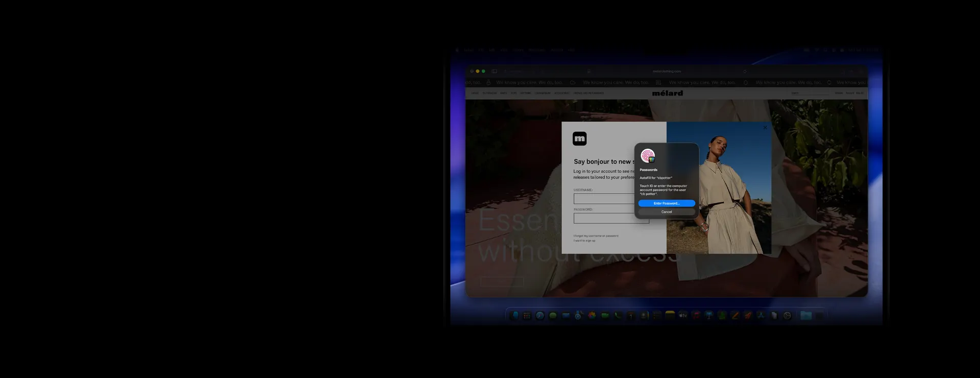Open Notes from the Dock
980x378 pixels.
670,315
